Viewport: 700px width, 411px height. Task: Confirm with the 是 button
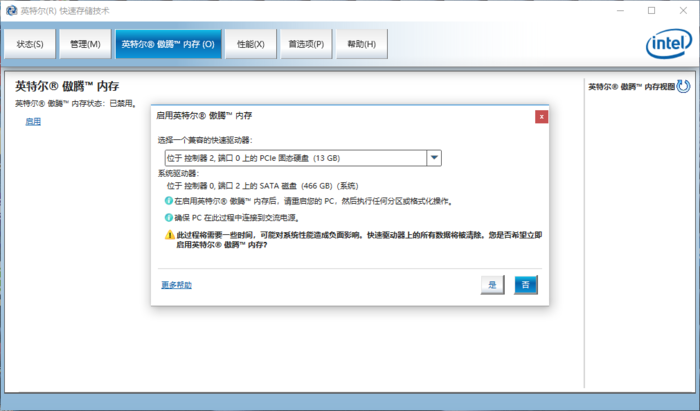coord(492,285)
